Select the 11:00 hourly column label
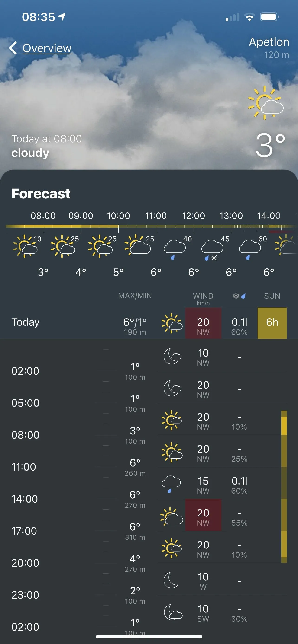298x644 pixels. [x=156, y=216]
